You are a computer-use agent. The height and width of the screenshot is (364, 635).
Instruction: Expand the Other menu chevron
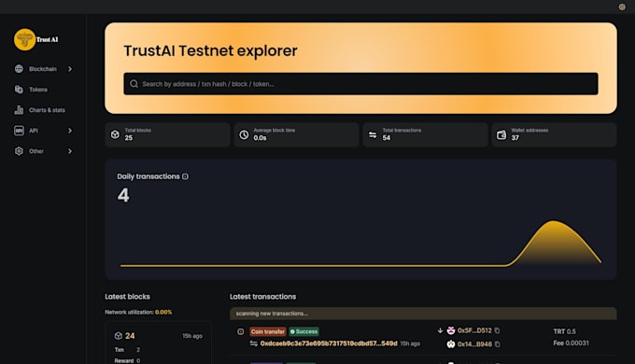(70, 151)
